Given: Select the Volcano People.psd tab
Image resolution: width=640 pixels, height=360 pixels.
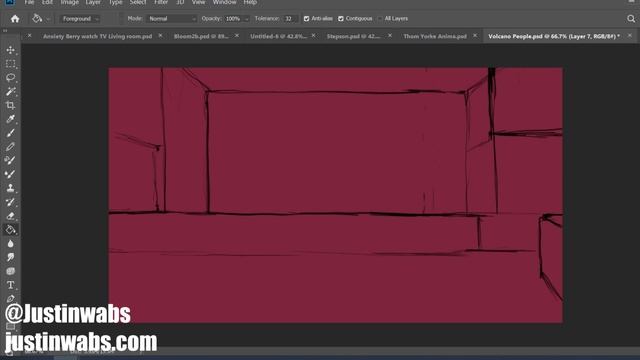Looking at the screenshot, I should (554, 36).
